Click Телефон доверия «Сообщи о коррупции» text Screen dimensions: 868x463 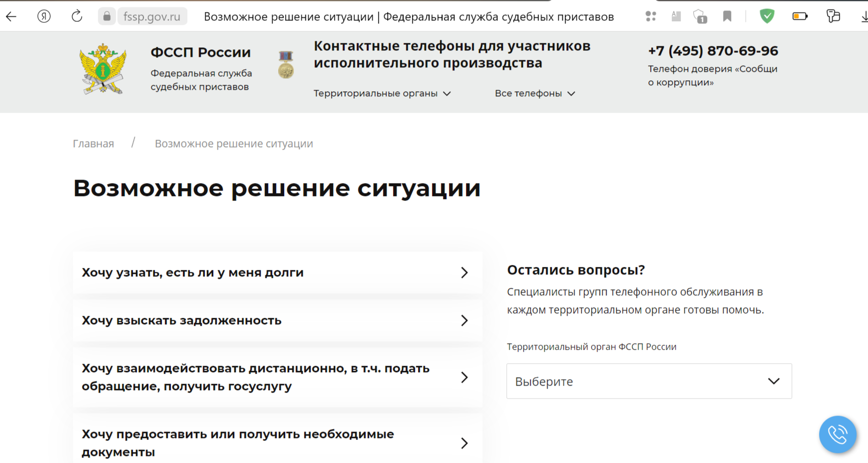(x=713, y=75)
